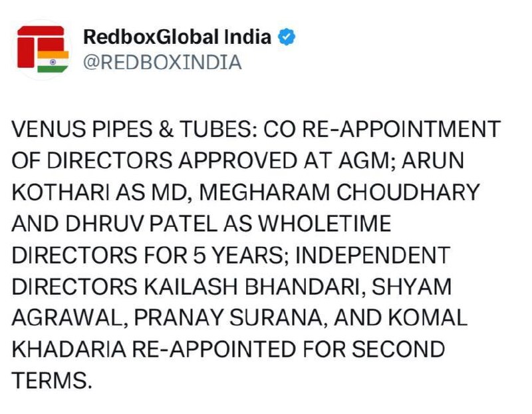The image size is (532, 414).
Task: Click the final word 'TERMS.'
Action: [x=52, y=380]
